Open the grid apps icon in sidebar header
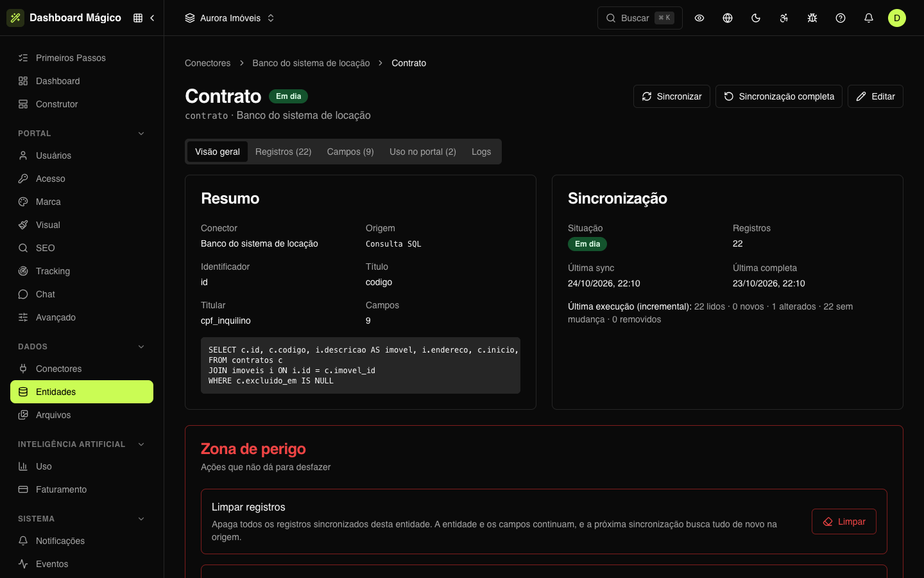The width and height of the screenshot is (924, 578). (x=138, y=18)
